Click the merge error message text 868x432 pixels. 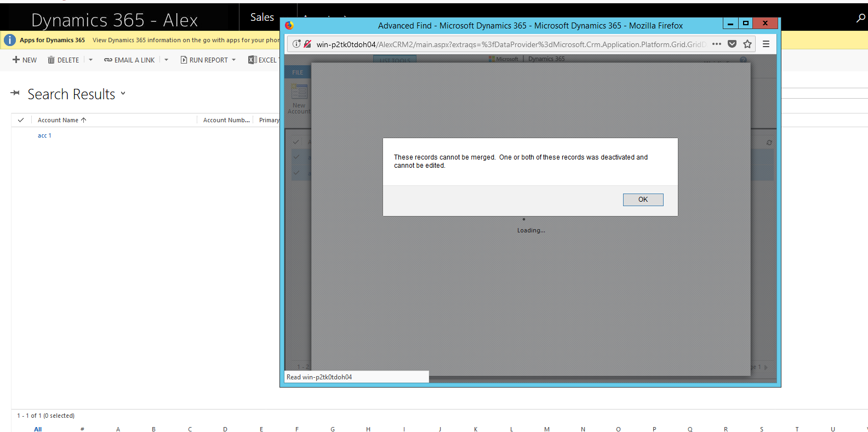521,161
